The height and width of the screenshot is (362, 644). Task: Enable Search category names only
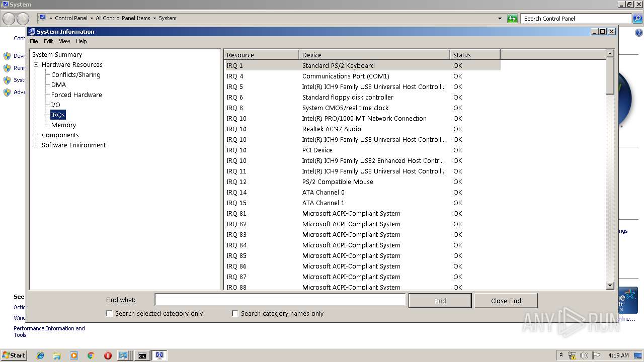[x=235, y=313]
